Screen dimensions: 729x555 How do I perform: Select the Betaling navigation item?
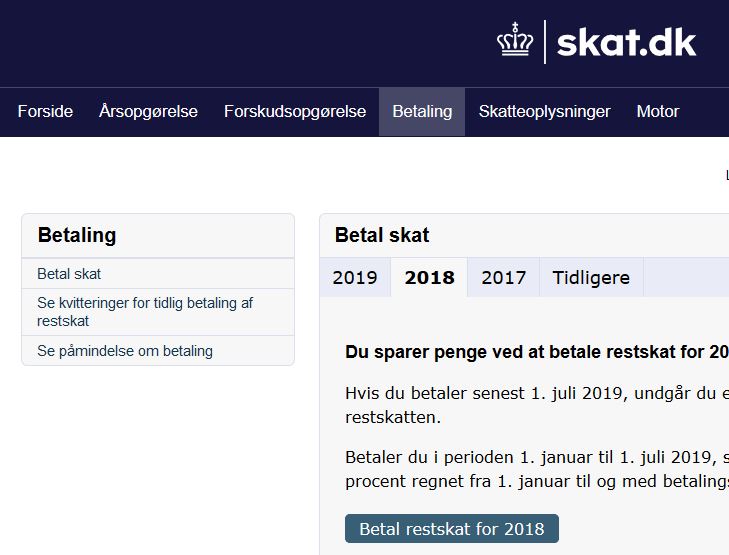(422, 112)
